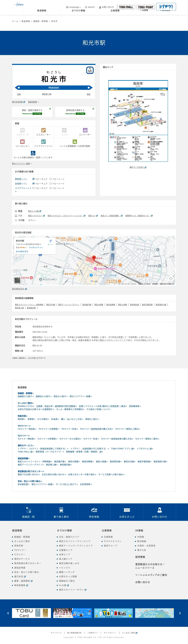Screen dimensions: 188x644
Task: Open おでかけ情報 main menu
Action: [78, 11]
